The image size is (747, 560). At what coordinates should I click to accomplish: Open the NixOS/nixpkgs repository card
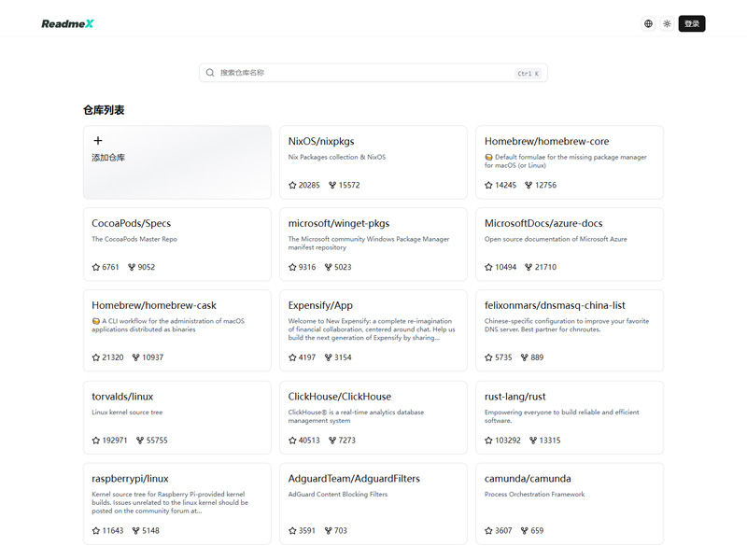point(373,161)
